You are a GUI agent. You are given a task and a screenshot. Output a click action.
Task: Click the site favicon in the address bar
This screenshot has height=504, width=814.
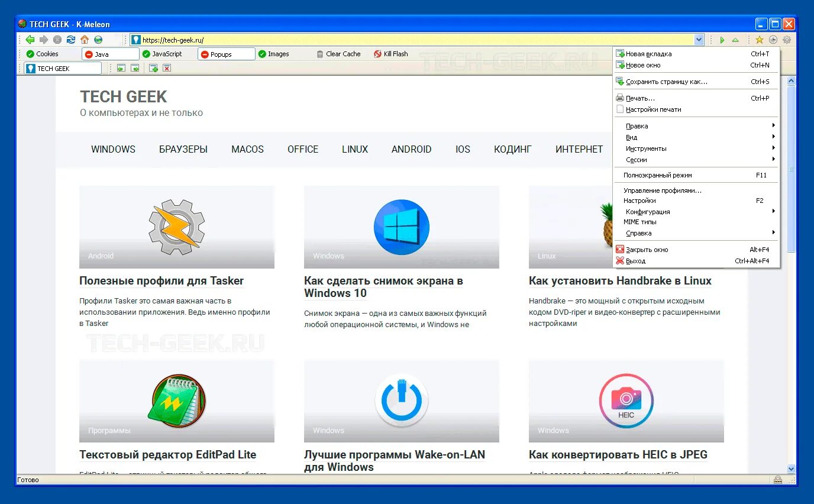click(136, 40)
